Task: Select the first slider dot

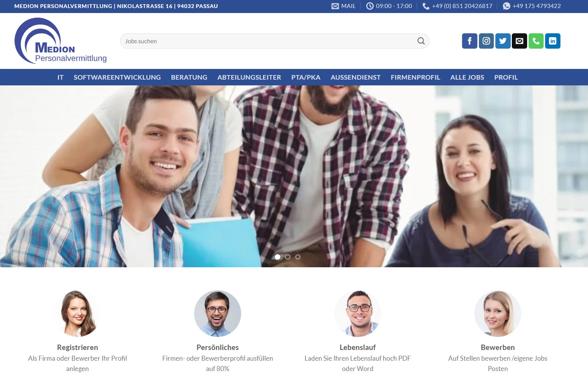Action: click(278, 257)
